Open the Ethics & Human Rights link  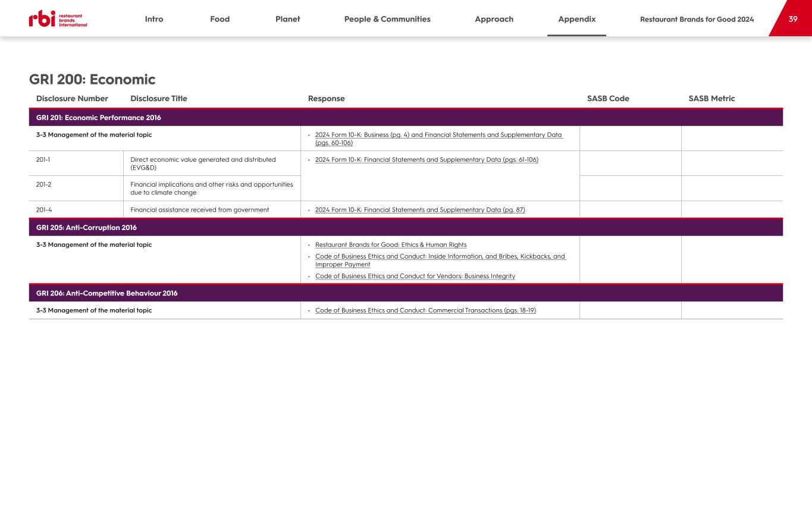391,245
